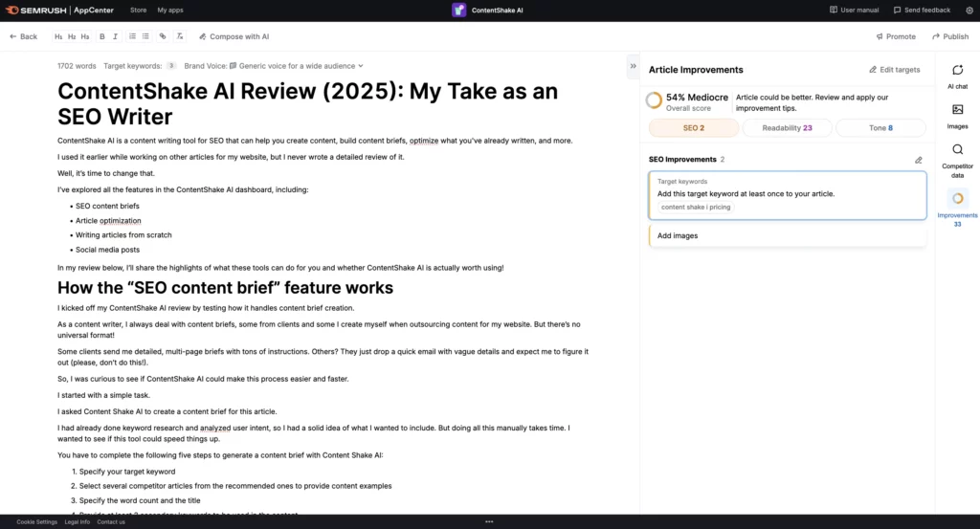This screenshot has height=529, width=980.
Task: Toggle italic formatting
Action: click(115, 37)
